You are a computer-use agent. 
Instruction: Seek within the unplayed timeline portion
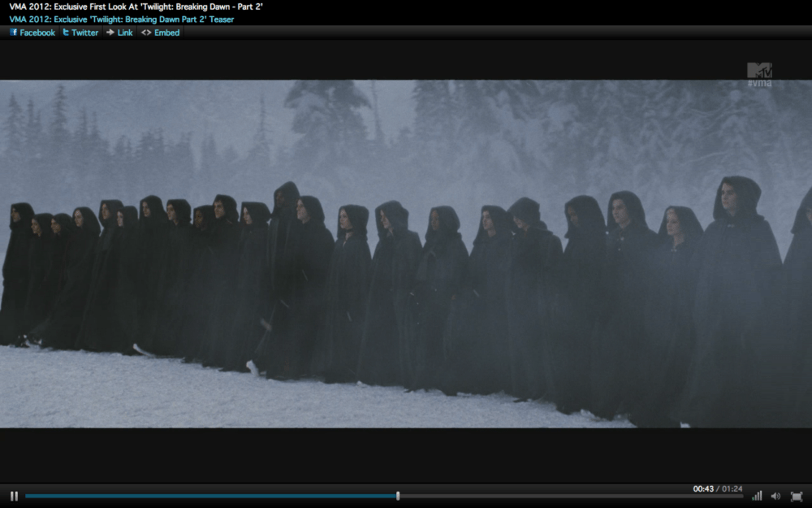click(568, 496)
